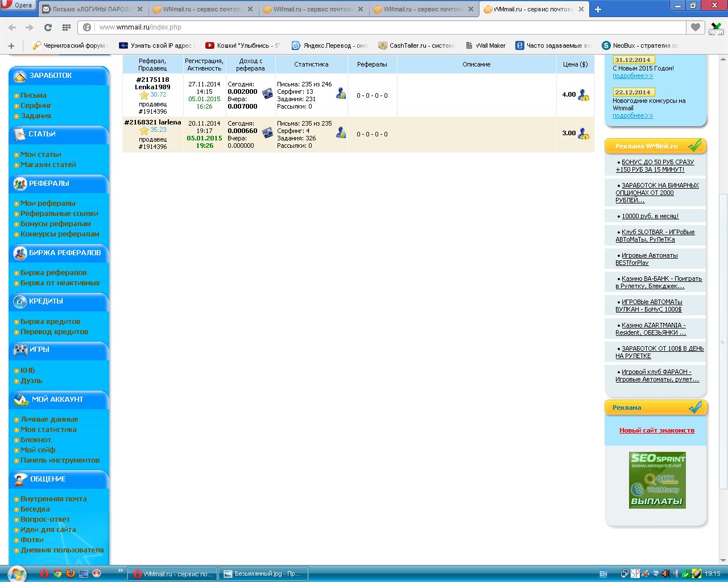Reload the page with the refresh icon

(48, 27)
